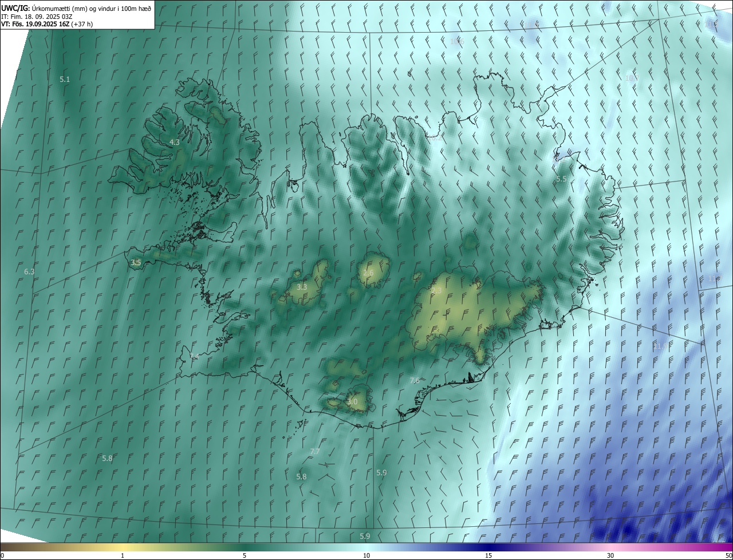Click the 2.6 value on the central glacier
This screenshot has height=560, width=733.
pos(368,273)
